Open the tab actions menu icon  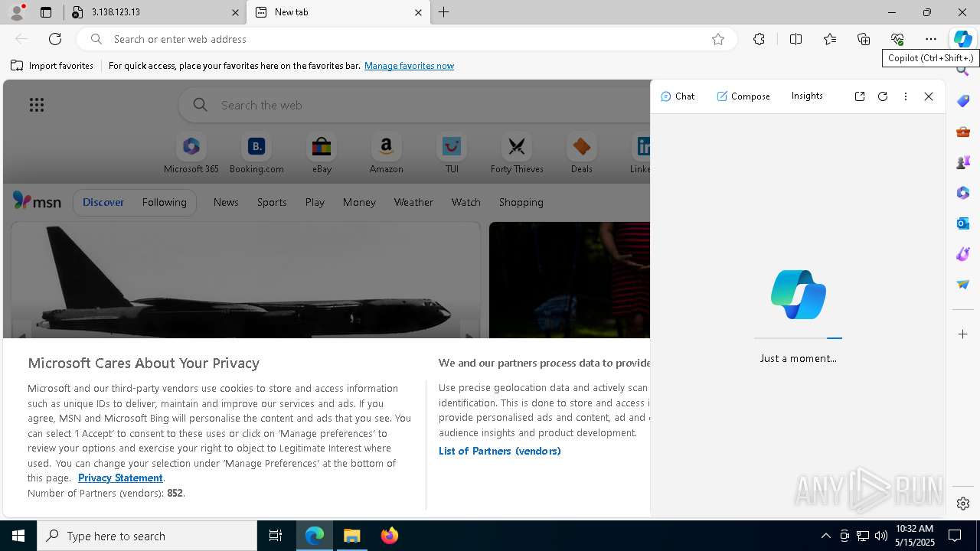pos(46,12)
